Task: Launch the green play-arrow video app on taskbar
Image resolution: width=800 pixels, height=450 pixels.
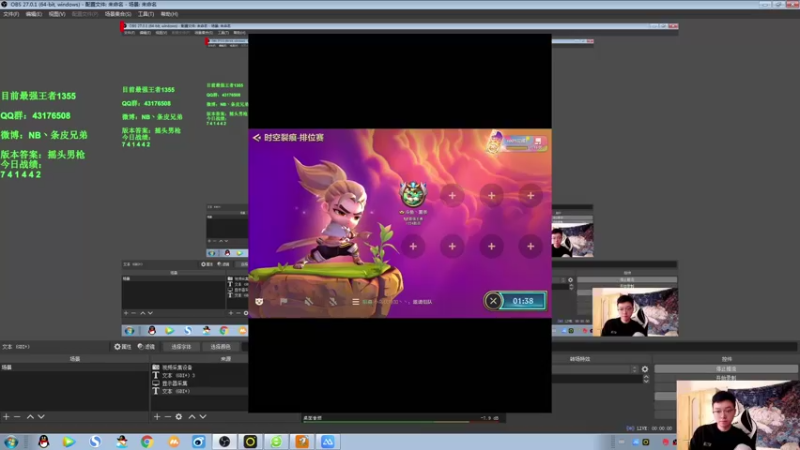Action: (x=69, y=442)
